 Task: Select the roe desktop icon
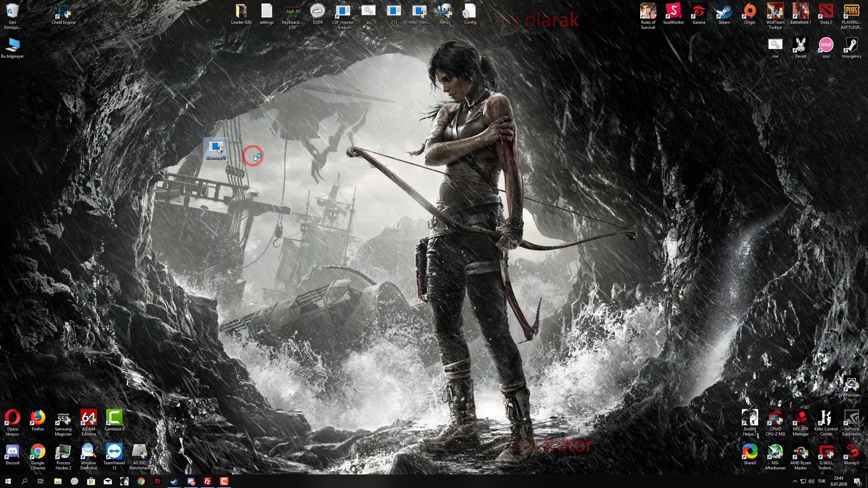[775, 48]
